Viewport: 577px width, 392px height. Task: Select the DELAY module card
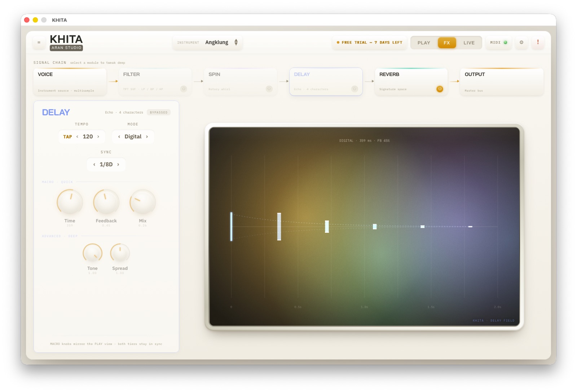(x=326, y=82)
